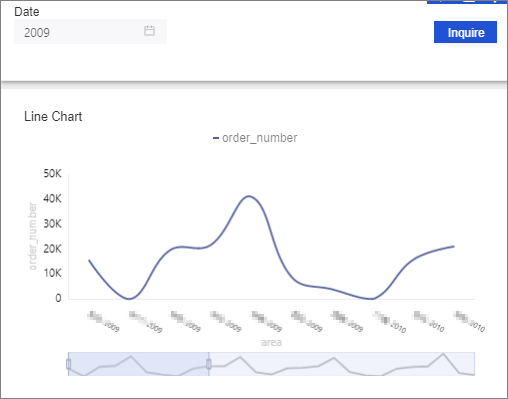The width and height of the screenshot is (508, 399).
Task: Click the unselected zoom slider track on the right
Action: point(342,364)
